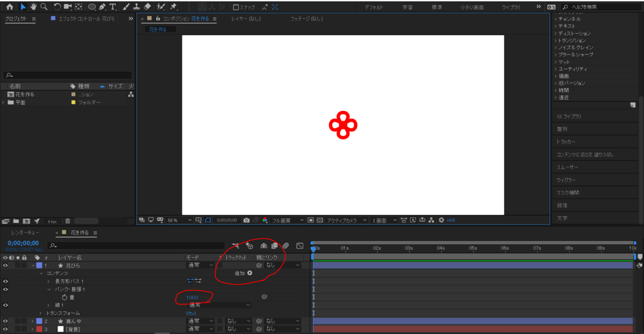Select the Roto Brush tool
Image resolution: width=644 pixels, height=334 pixels.
(x=160, y=7)
